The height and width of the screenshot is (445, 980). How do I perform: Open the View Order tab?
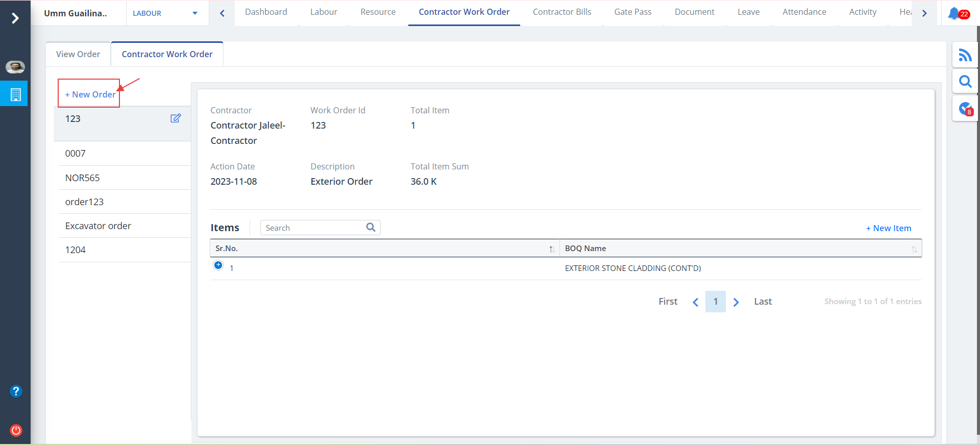tap(78, 54)
